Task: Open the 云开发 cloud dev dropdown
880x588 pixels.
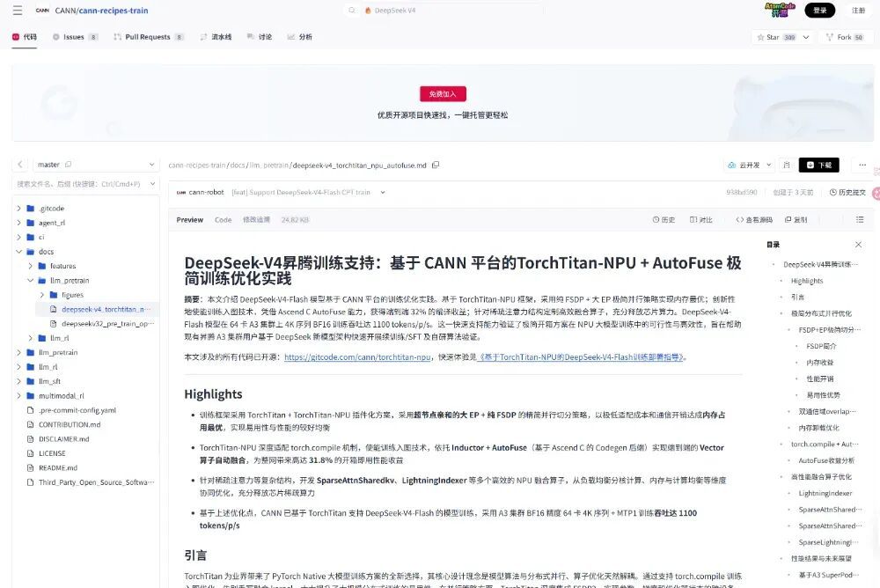Action: (750, 165)
